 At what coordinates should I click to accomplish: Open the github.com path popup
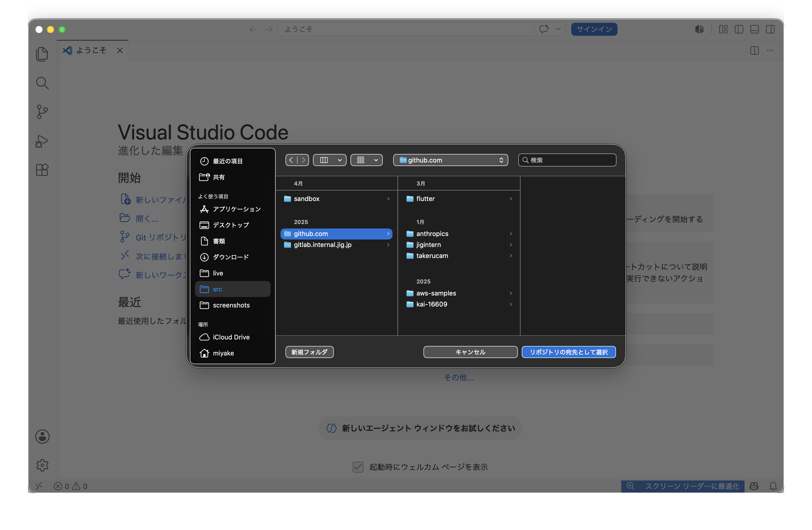[450, 160]
